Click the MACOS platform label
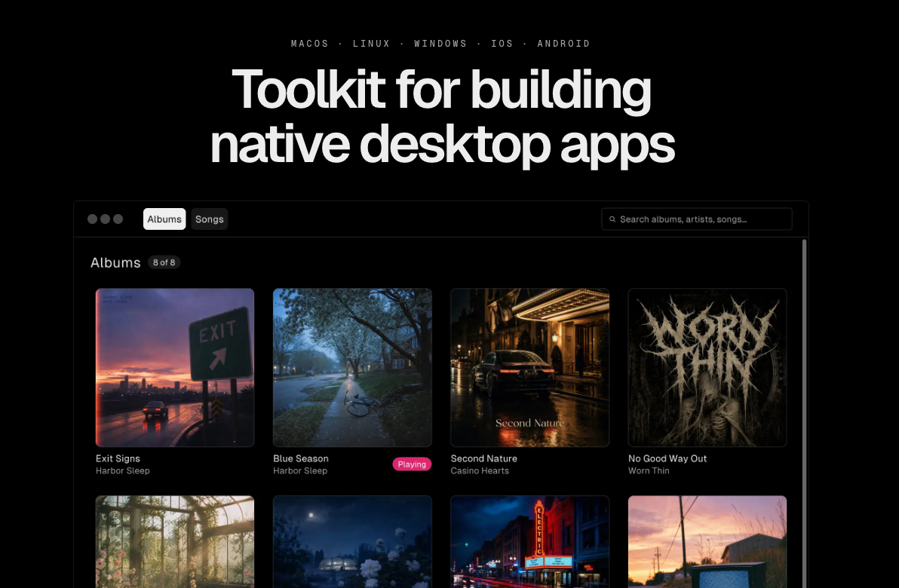This screenshot has height=588, width=899. pos(310,44)
